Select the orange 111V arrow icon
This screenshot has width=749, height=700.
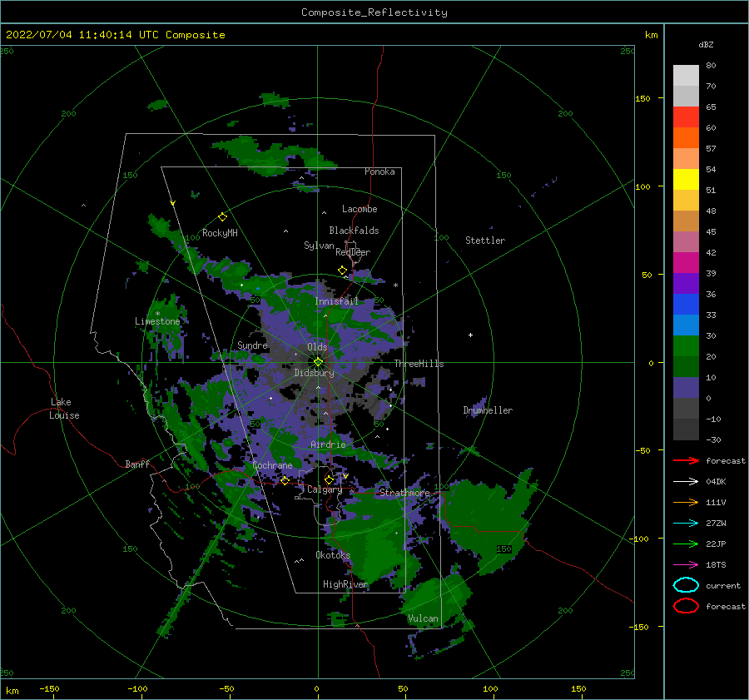(x=686, y=502)
